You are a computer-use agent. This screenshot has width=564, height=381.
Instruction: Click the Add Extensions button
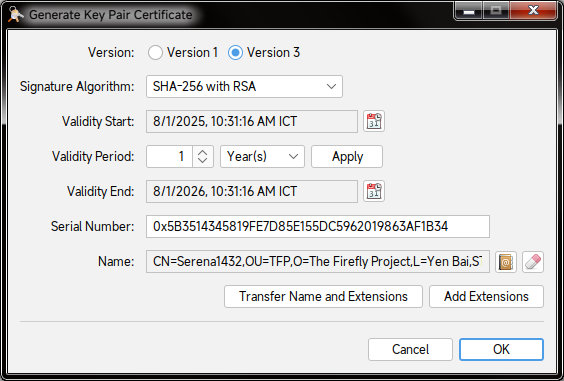[486, 296]
